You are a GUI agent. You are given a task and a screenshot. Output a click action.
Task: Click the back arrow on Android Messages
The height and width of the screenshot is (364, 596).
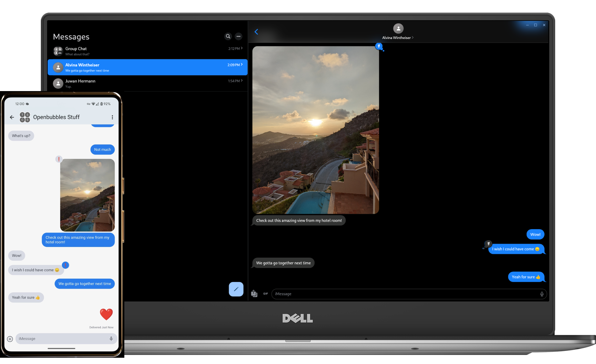[12, 117]
